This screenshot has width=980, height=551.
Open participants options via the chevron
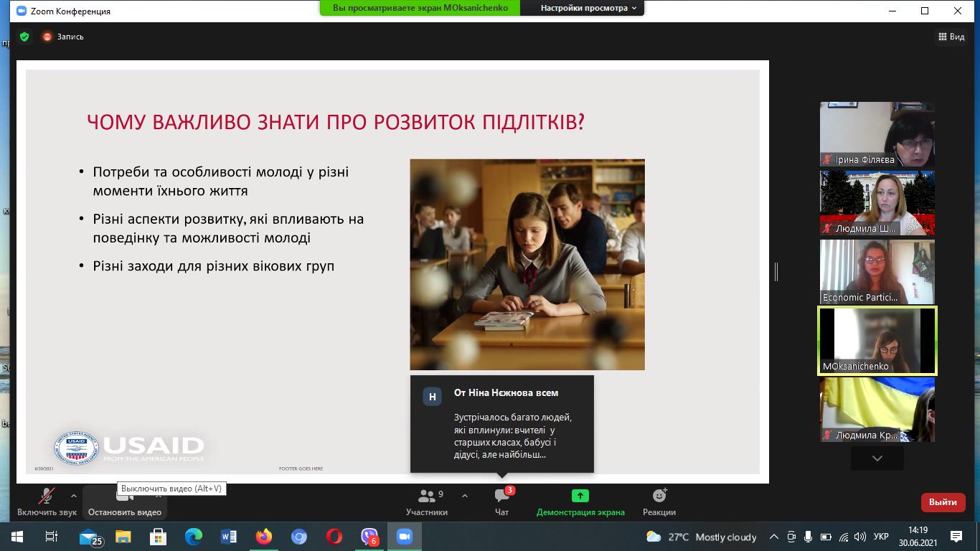[x=466, y=495]
